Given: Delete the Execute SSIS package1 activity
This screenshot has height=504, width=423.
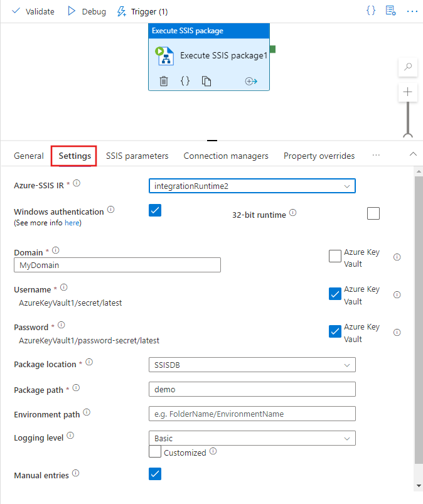Looking at the screenshot, I should pyautogui.click(x=164, y=81).
